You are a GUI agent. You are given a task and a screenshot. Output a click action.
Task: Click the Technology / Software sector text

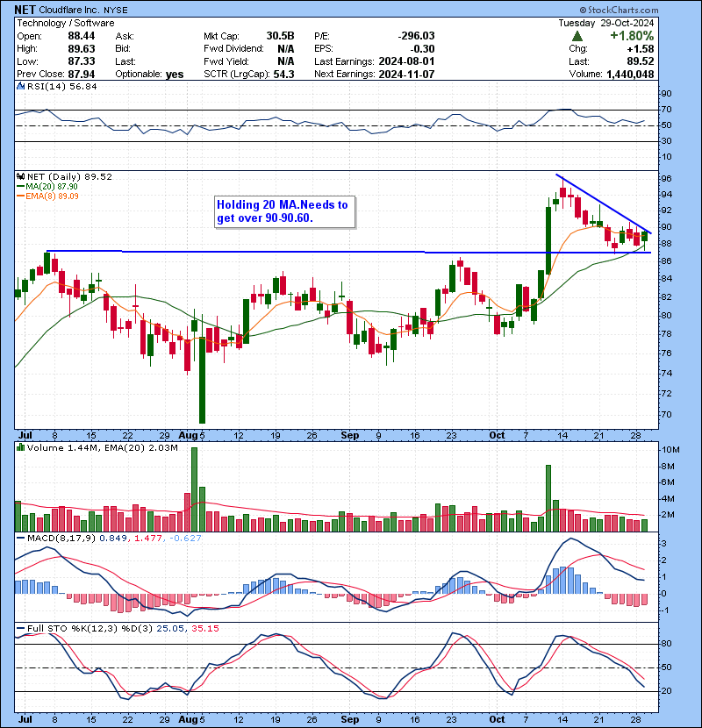pyautogui.click(x=66, y=23)
